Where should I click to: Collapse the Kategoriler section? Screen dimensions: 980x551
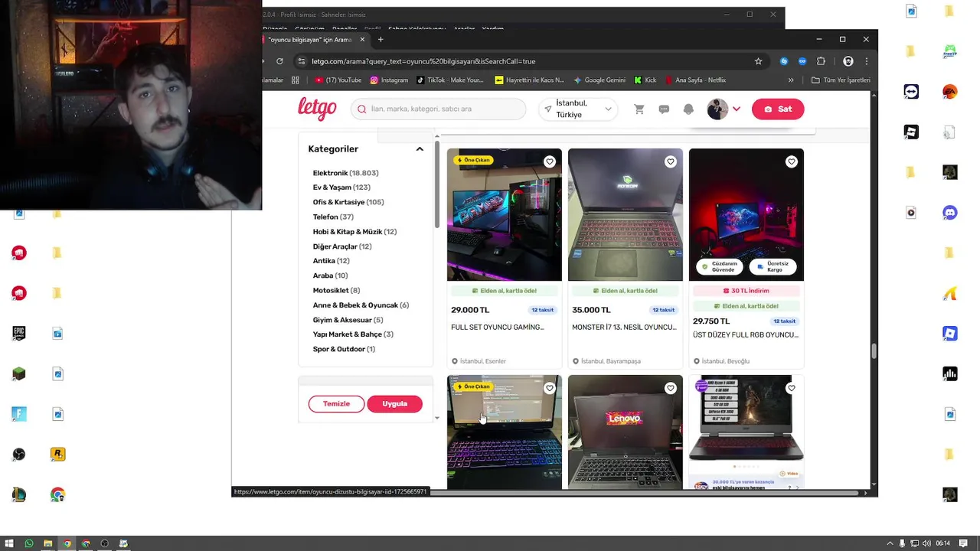(420, 149)
